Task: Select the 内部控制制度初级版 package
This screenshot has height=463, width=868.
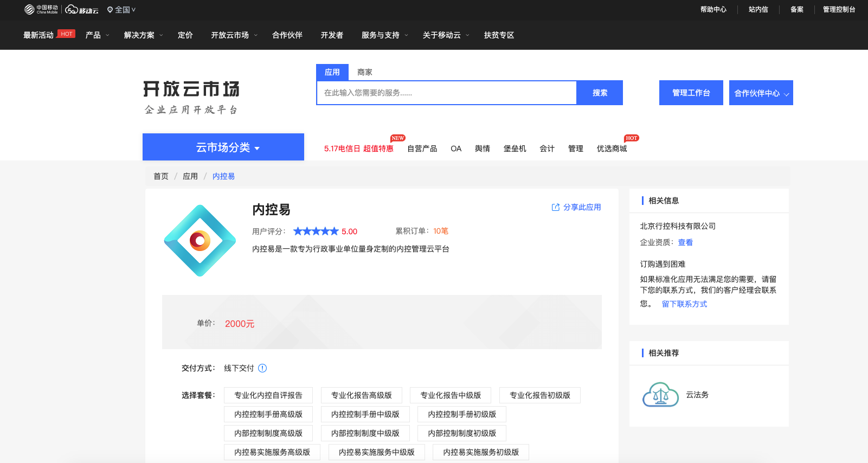Action: (x=462, y=433)
